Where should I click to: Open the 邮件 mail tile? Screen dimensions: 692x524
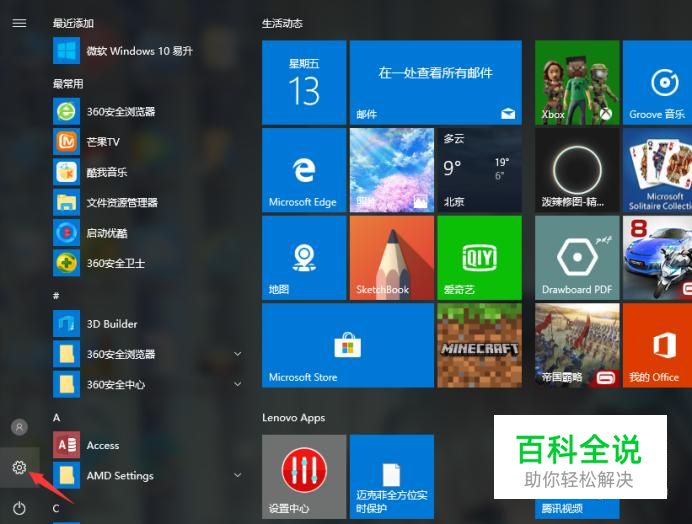436,82
